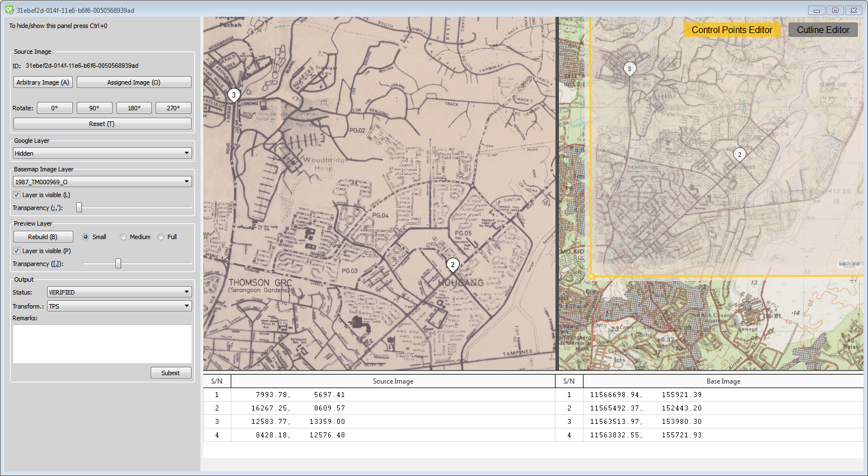This screenshot has width=868, height=476.
Task: Click control point marker 3 on source image
Action: coord(234,95)
